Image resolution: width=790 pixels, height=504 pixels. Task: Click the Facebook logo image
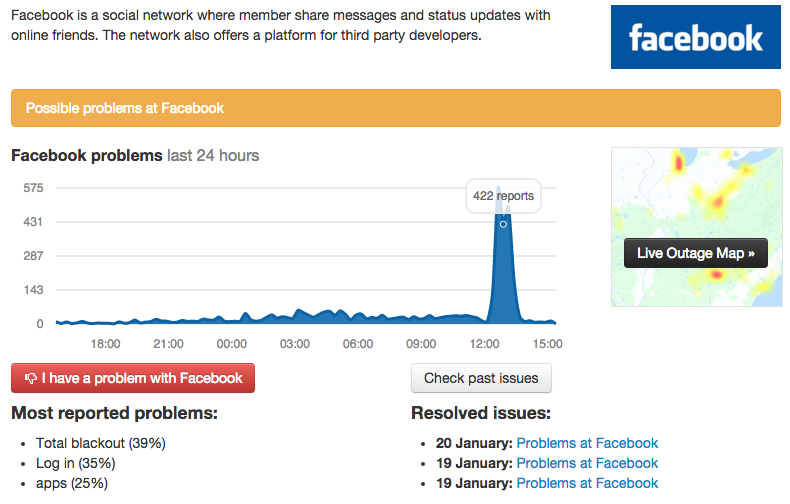click(695, 39)
